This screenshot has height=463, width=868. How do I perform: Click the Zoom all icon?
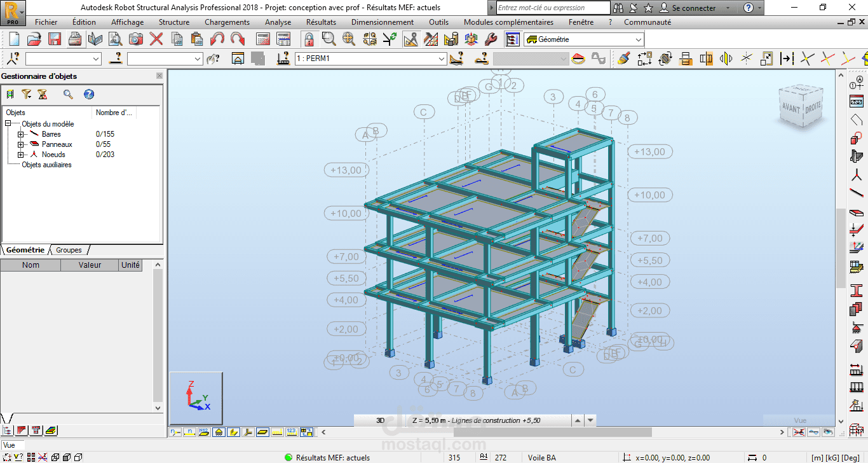[x=349, y=39]
